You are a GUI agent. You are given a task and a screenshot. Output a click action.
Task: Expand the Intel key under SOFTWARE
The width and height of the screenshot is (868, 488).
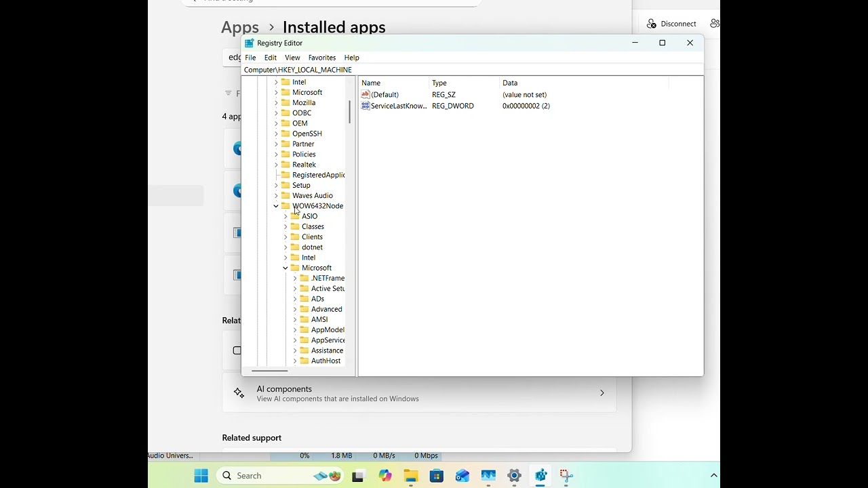click(x=276, y=82)
